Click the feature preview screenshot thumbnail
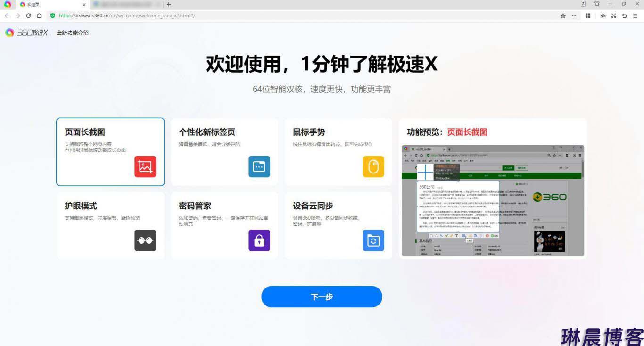Viewport: 644px width, 346px height. point(493,201)
